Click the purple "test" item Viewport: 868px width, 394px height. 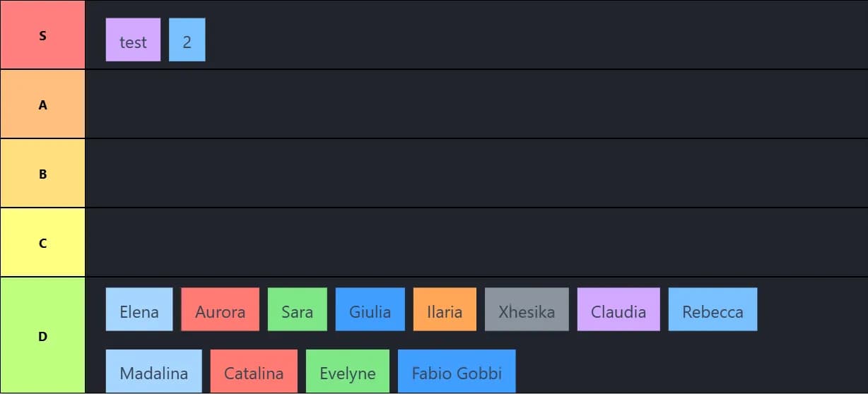click(133, 40)
